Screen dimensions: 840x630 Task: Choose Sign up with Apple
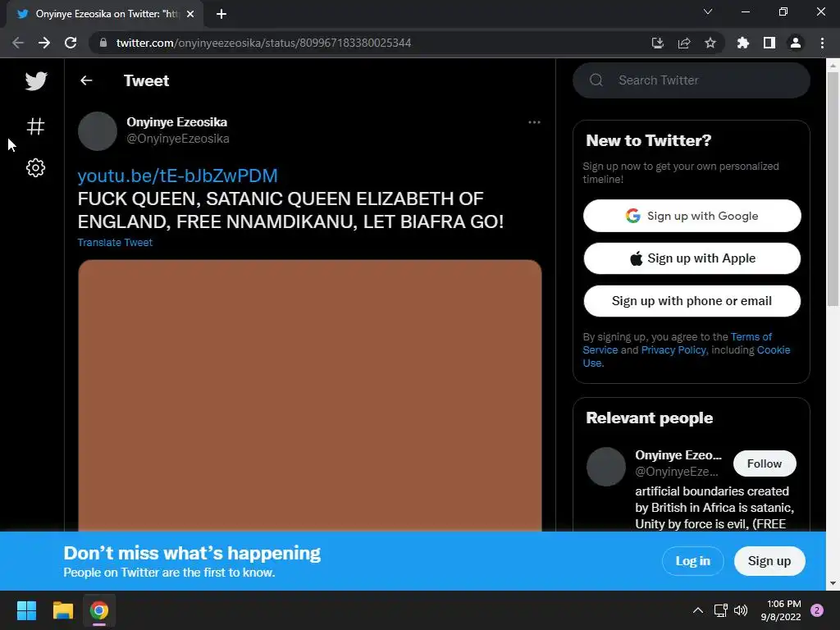692,258
